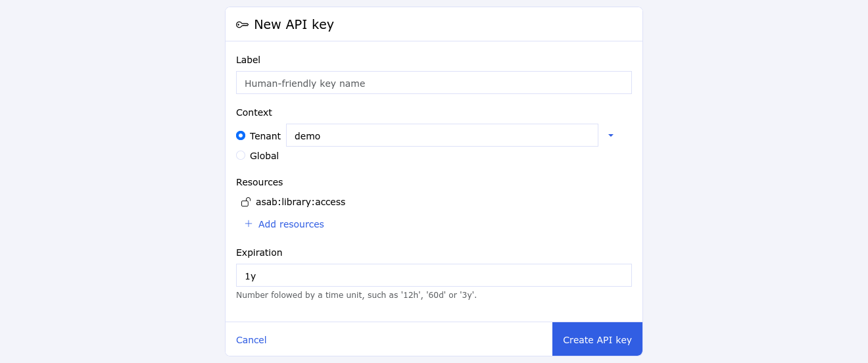Click the key icon in the header
This screenshot has width=868, height=363.
click(x=242, y=25)
